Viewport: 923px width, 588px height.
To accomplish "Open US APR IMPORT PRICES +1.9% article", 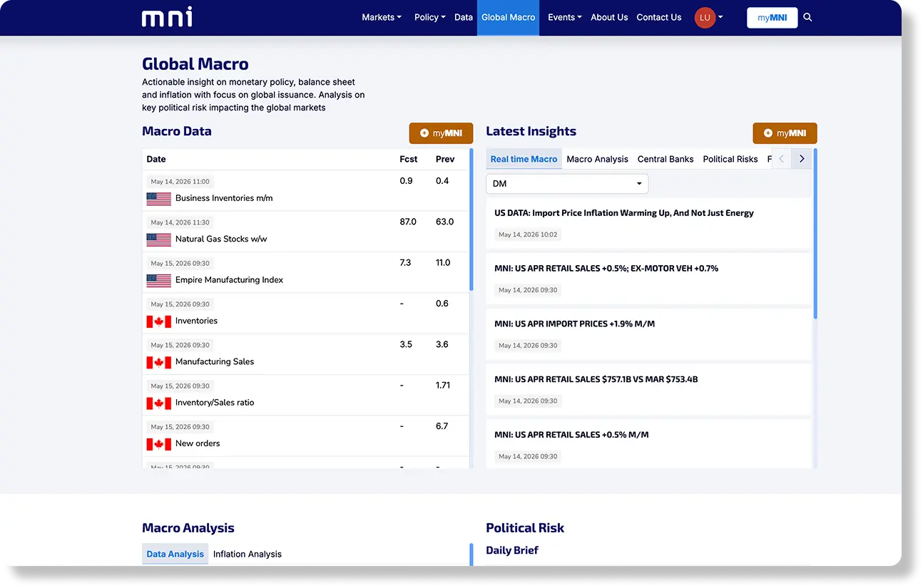I will [574, 324].
